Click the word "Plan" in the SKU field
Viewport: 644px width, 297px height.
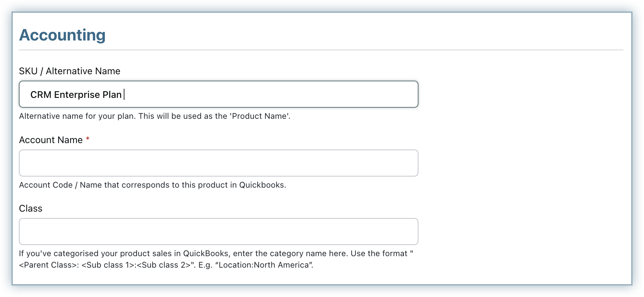pyautogui.click(x=112, y=95)
